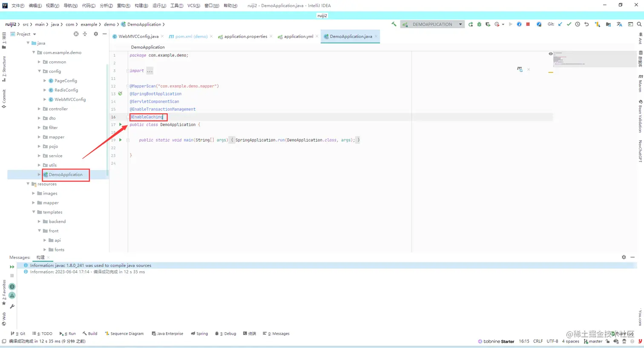Image resolution: width=644 pixels, height=348 pixels.
Task: Click the wrench icon in Messages panel
Action: click(12, 306)
